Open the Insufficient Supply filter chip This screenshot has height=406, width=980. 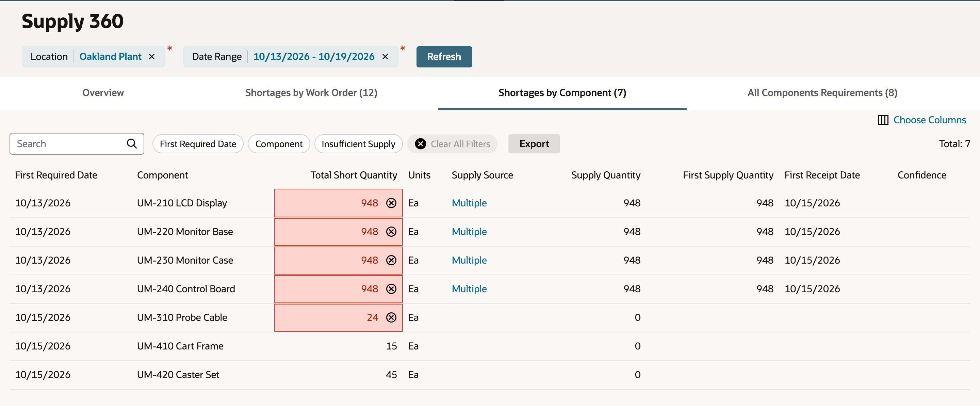[x=358, y=144]
